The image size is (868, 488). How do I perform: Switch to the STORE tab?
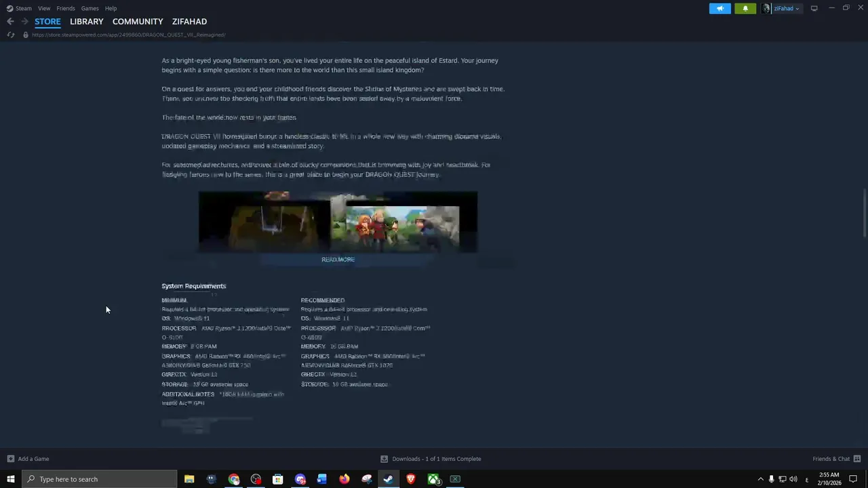point(47,22)
